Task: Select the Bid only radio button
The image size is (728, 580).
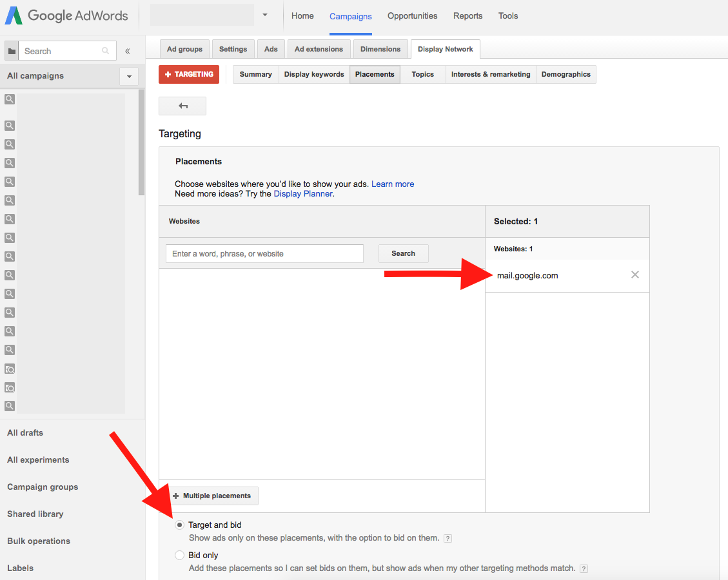Action: click(x=179, y=555)
